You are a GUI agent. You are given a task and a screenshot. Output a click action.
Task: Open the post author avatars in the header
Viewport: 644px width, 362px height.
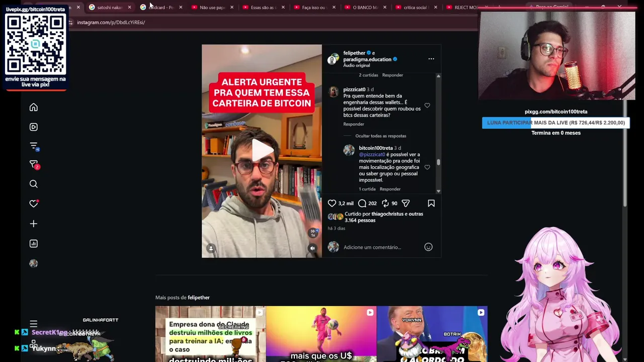(x=333, y=59)
